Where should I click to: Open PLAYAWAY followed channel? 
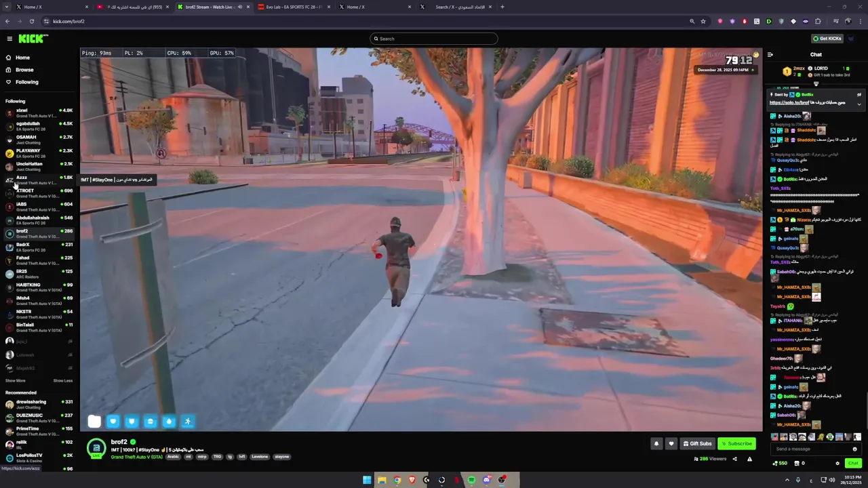coord(38,153)
